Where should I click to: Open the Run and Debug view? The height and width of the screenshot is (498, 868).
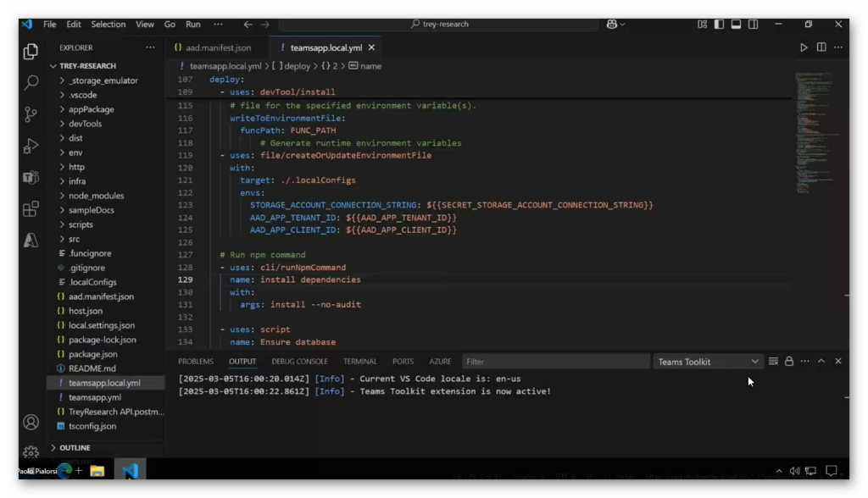click(x=31, y=146)
